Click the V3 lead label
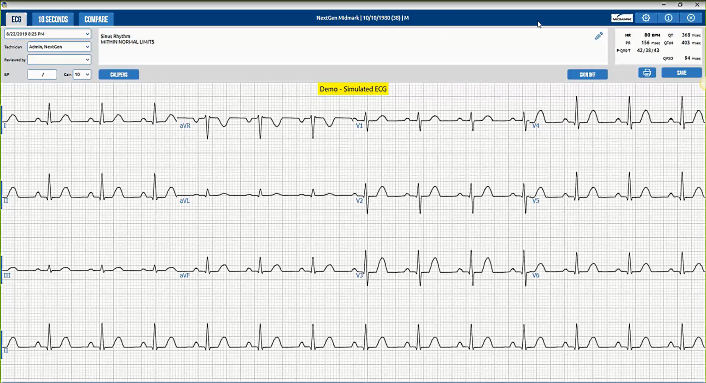 [359, 275]
